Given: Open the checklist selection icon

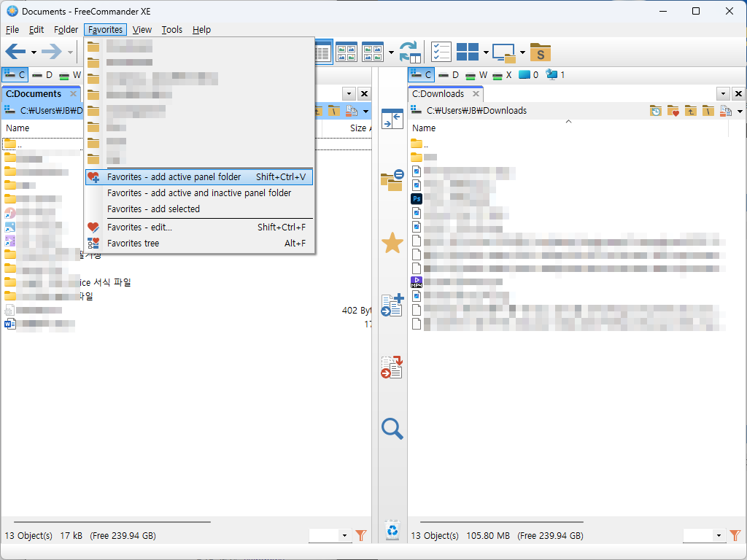Looking at the screenshot, I should pyautogui.click(x=441, y=52).
